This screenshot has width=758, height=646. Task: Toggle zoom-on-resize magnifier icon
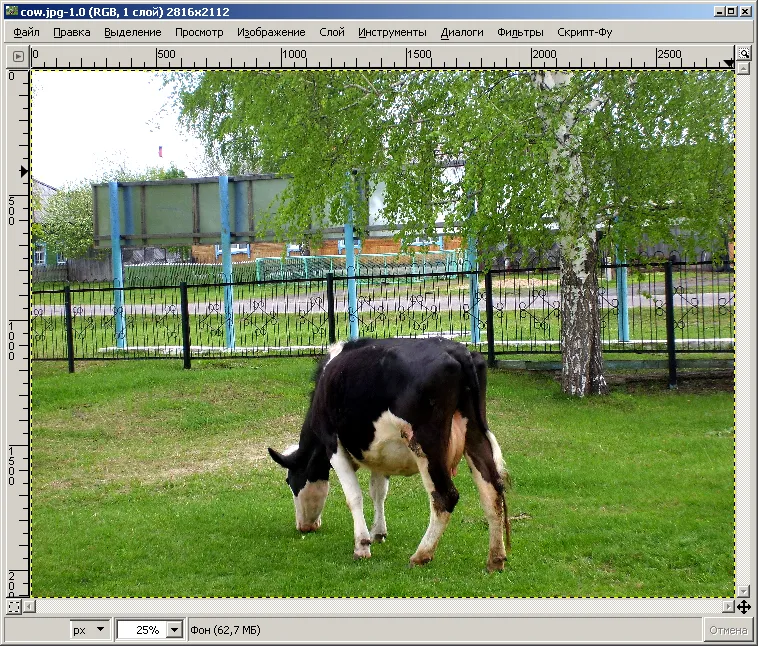[x=744, y=53]
